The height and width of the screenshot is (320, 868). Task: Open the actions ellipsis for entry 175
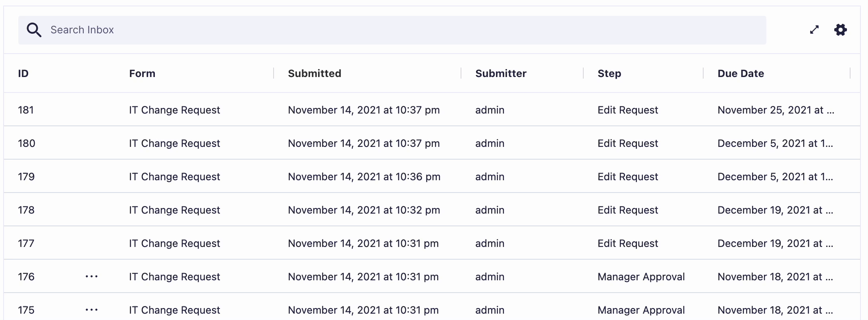pyautogui.click(x=91, y=310)
